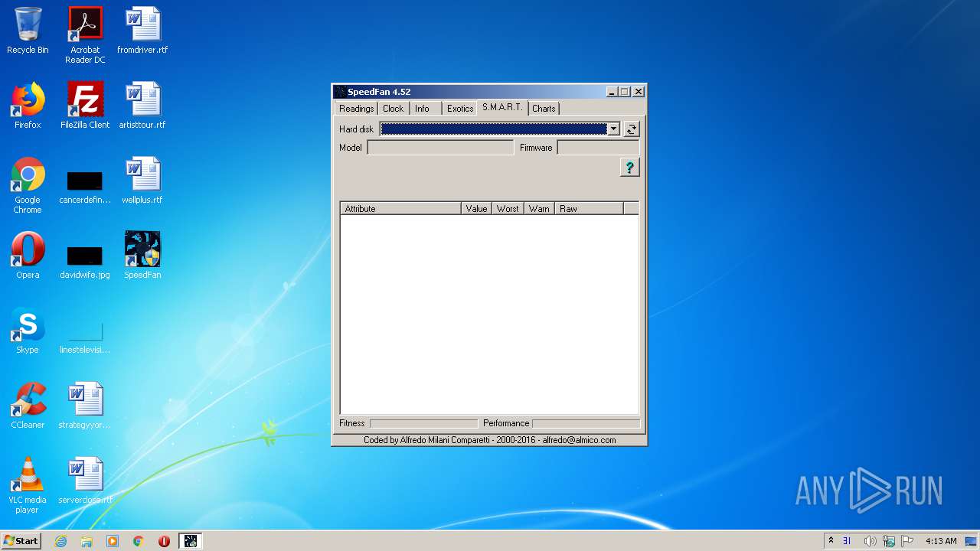Click the author credits status bar text

(489, 440)
